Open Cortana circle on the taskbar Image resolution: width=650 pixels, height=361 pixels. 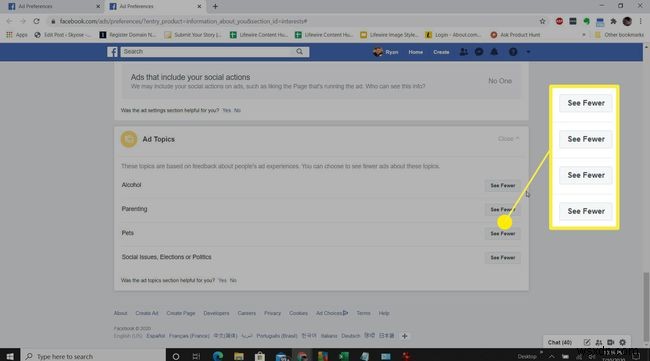click(176, 356)
